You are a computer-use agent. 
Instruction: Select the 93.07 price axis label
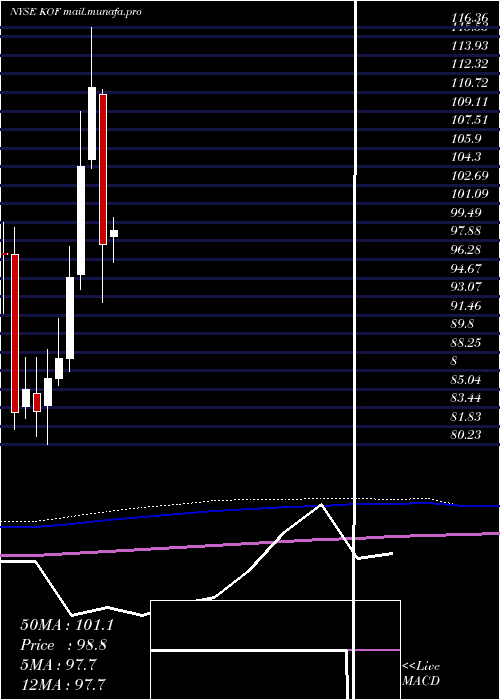coord(467,287)
